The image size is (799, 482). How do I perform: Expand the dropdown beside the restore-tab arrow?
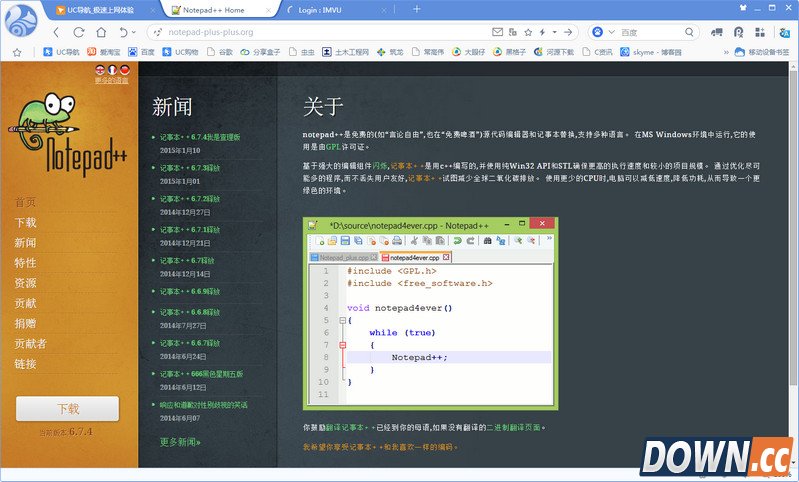pos(134,32)
